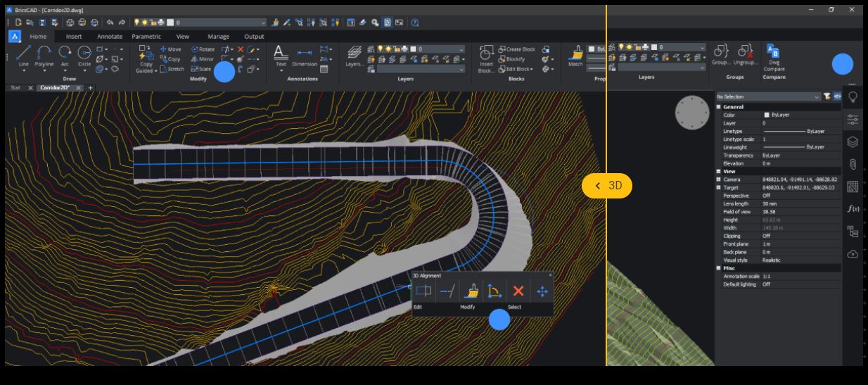This screenshot has height=385, width=868.
Task: Open the Layers panel from right sidebar
Action: tap(853, 141)
